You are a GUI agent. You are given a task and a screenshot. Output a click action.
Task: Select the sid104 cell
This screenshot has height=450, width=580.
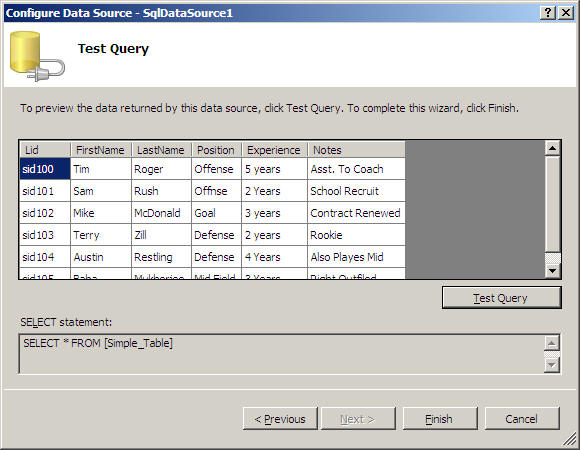45,257
